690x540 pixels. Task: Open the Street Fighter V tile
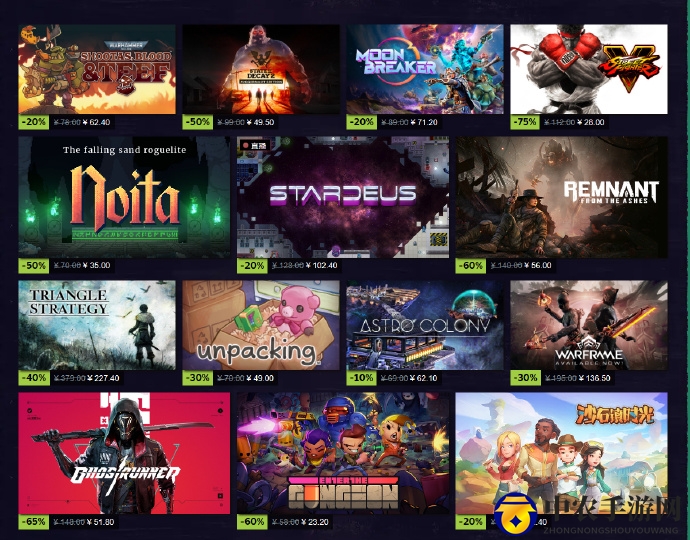[589, 69]
